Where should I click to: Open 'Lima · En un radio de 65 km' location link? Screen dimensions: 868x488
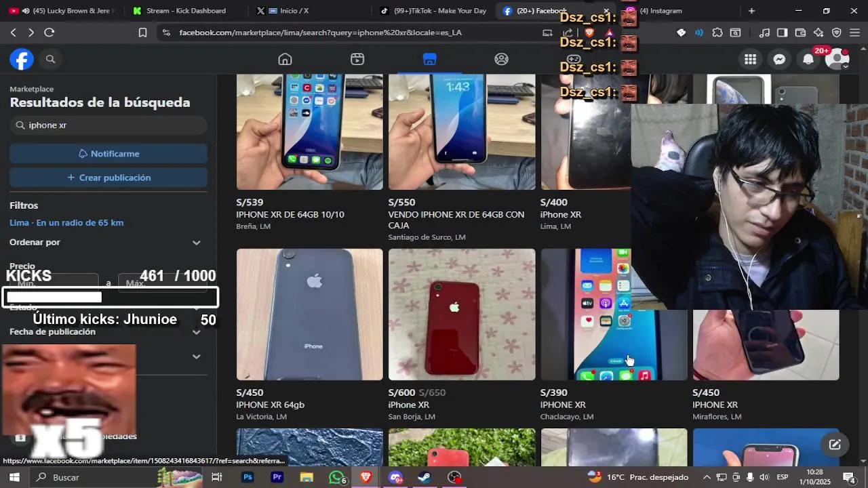coord(66,222)
